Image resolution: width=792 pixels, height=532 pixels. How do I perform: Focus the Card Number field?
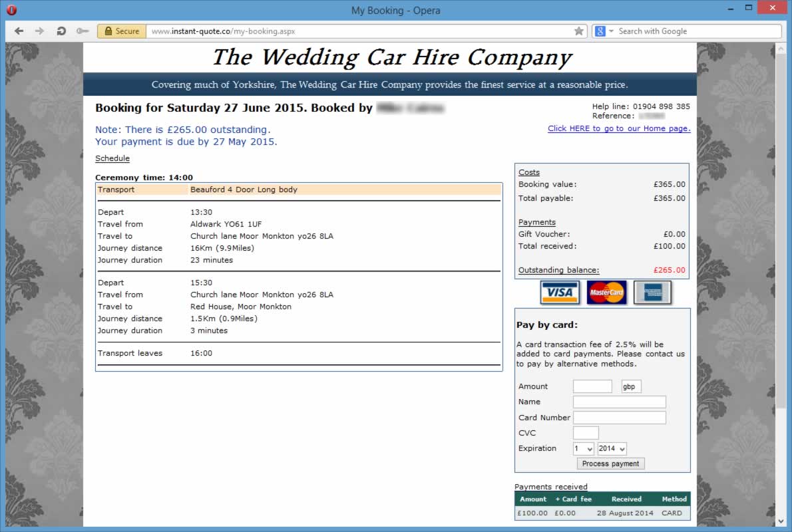click(619, 418)
